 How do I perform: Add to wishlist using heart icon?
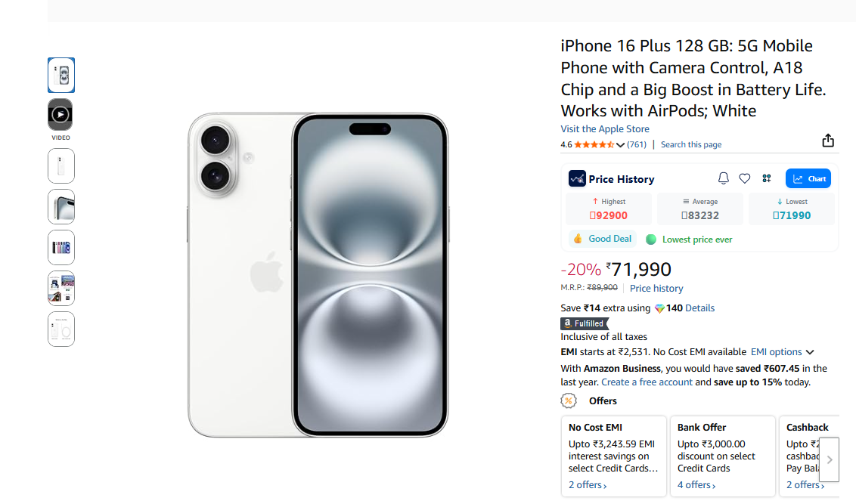tap(745, 178)
